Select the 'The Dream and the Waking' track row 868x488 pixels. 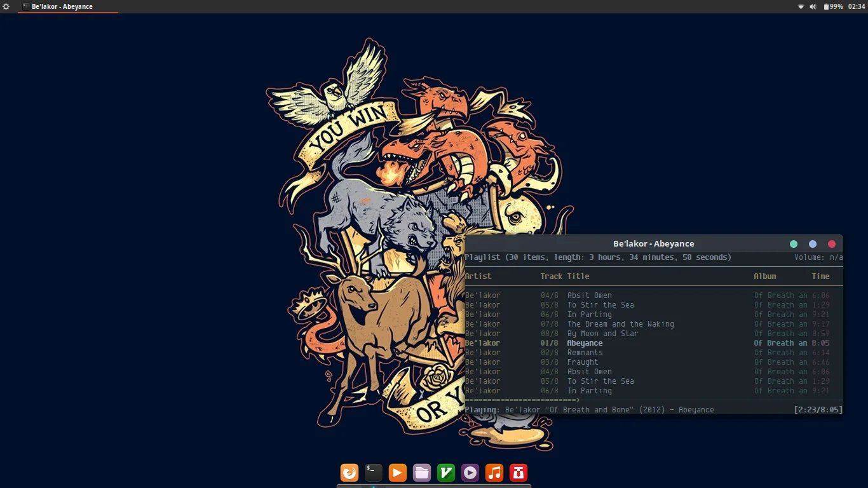(654, 324)
